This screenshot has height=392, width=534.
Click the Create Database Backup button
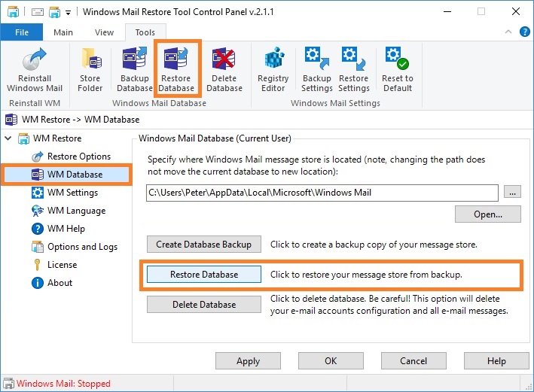204,245
